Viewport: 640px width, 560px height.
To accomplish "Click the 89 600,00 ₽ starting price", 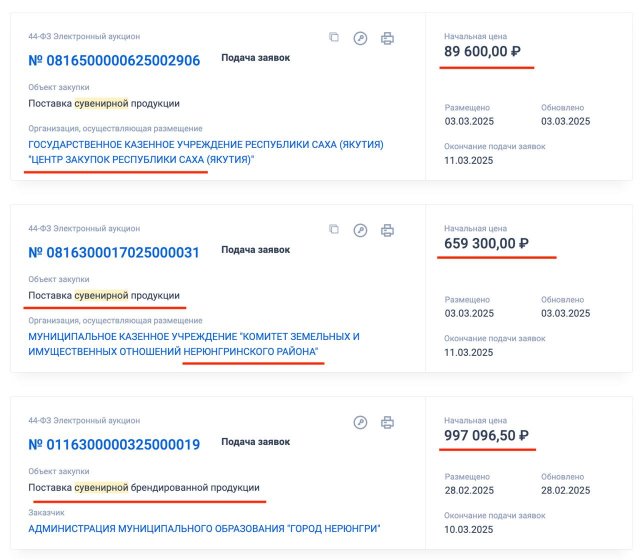I will point(482,51).
